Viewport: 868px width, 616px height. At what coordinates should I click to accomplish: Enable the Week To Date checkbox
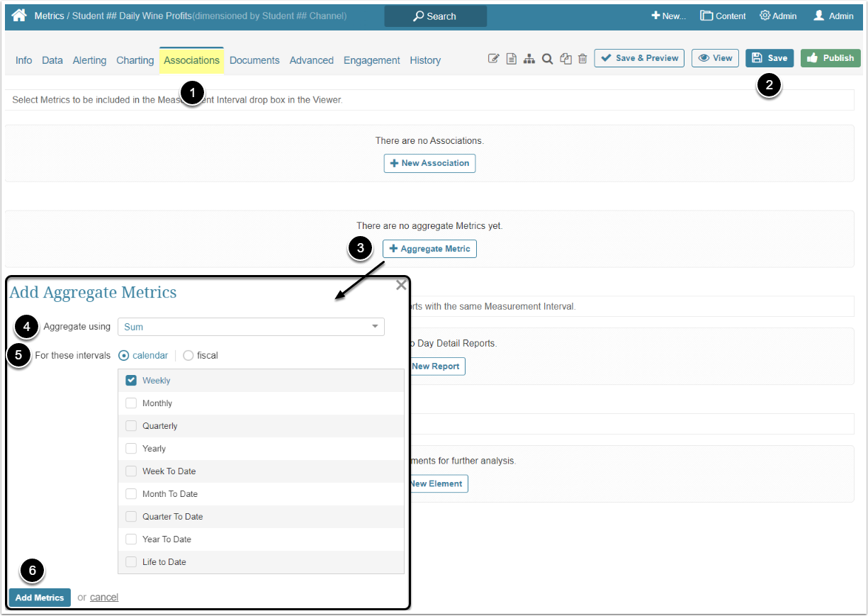pyautogui.click(x=131, y=471)
